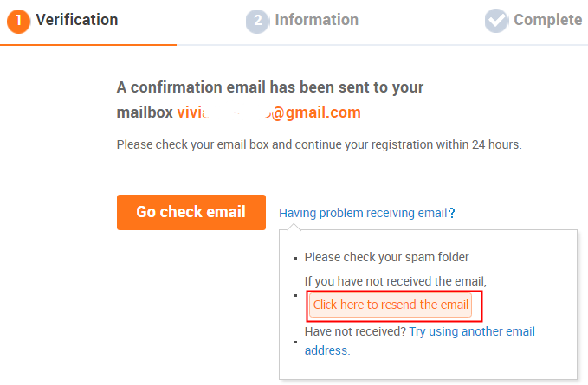Click the question mark after receiving email
Image resolution: width=588 pixels, height=385 pixels.
click(452, 213)
